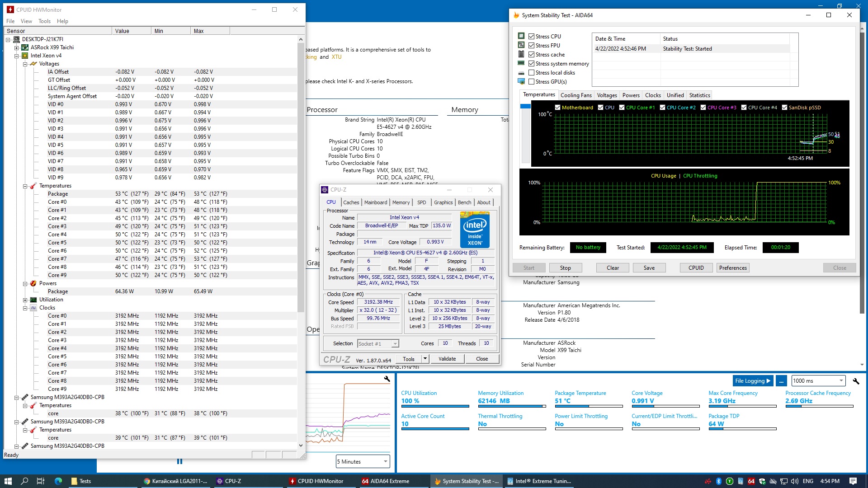868x488 pixels.
Task: Click the Windows Start button
Action: [x=8, y=481]
